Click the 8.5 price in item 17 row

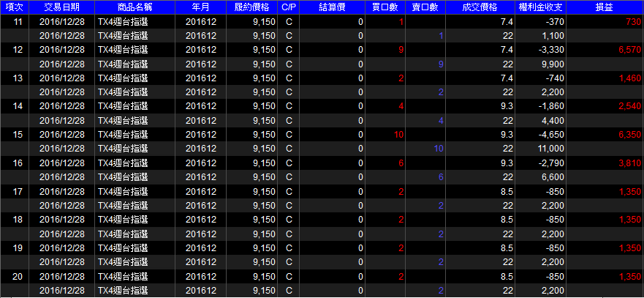tap(507, 191)
